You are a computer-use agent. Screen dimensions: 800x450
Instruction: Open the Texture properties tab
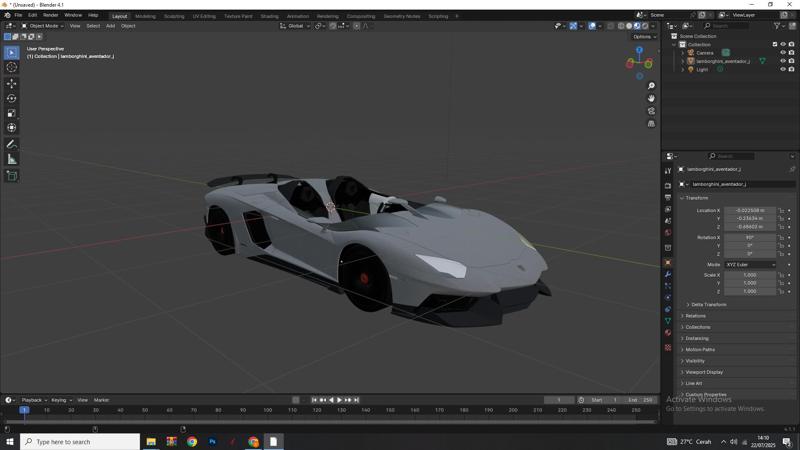(668, 347)
